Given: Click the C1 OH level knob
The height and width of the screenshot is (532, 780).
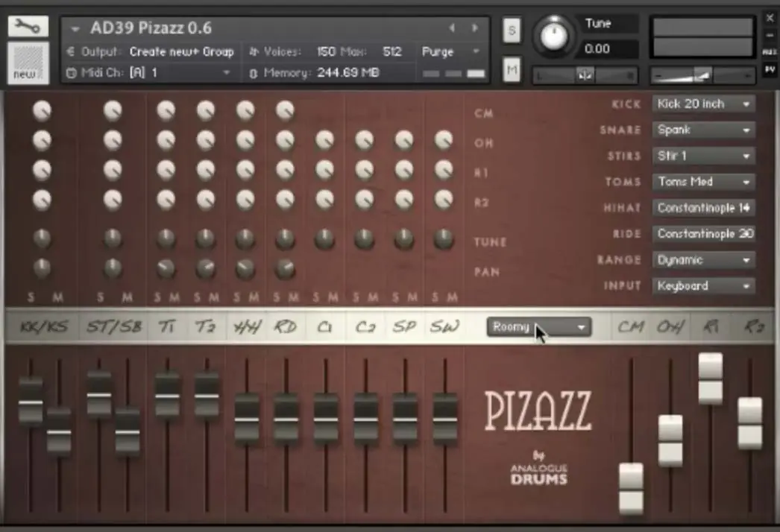Looking at the screenshot, I should pos(325,140).
